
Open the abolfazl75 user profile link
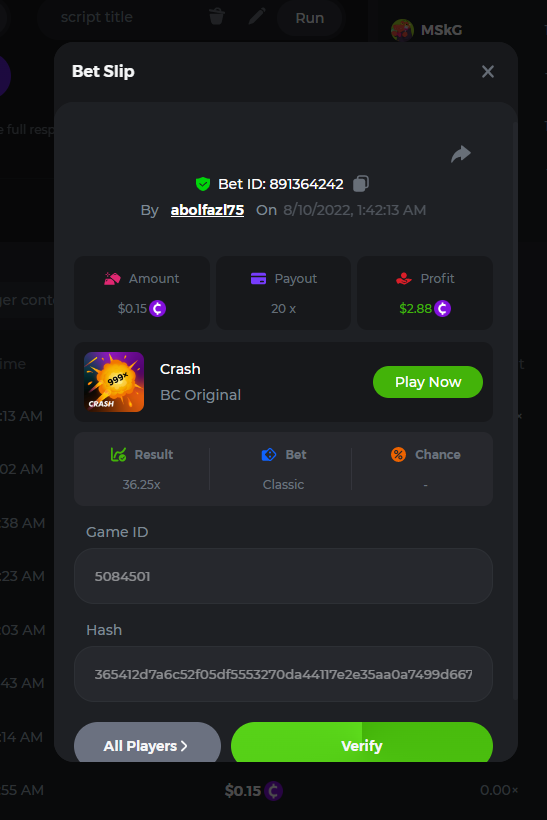[x=207, y=210]
